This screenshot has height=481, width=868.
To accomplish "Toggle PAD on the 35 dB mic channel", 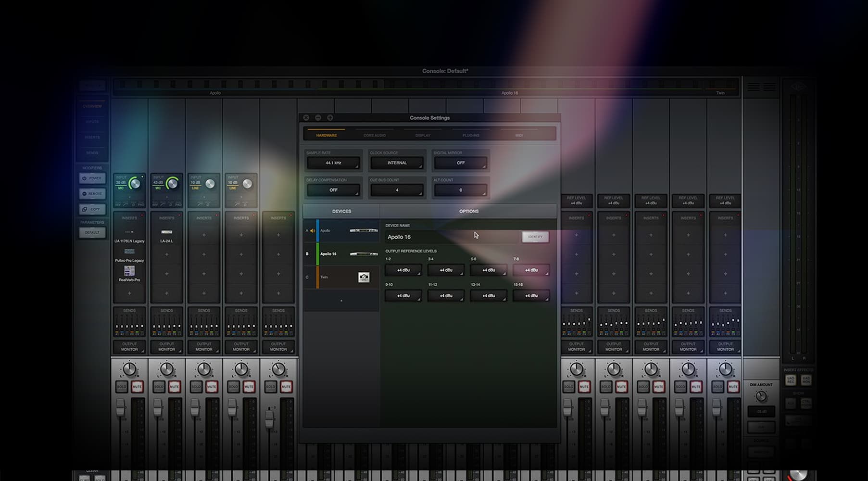I will (141, 205).
